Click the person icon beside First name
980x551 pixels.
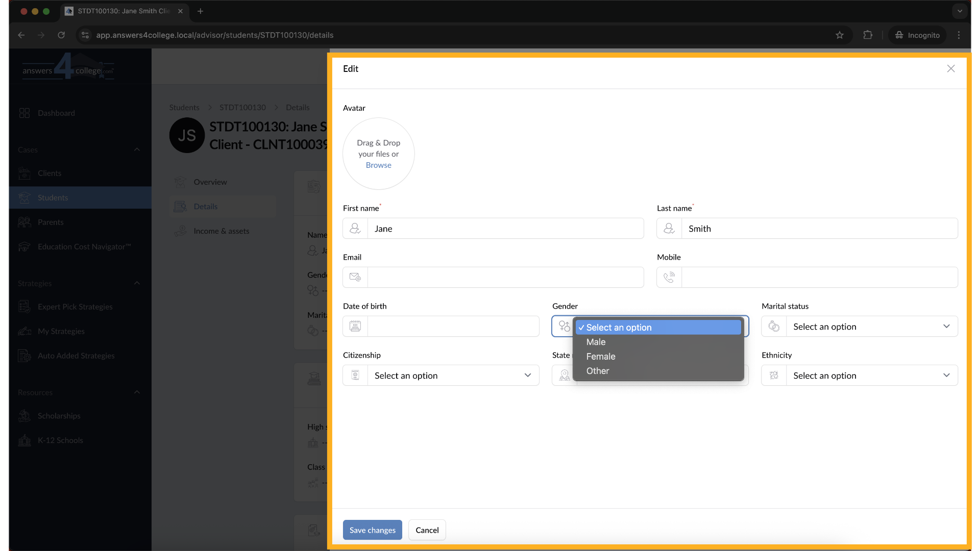point(355,229)
